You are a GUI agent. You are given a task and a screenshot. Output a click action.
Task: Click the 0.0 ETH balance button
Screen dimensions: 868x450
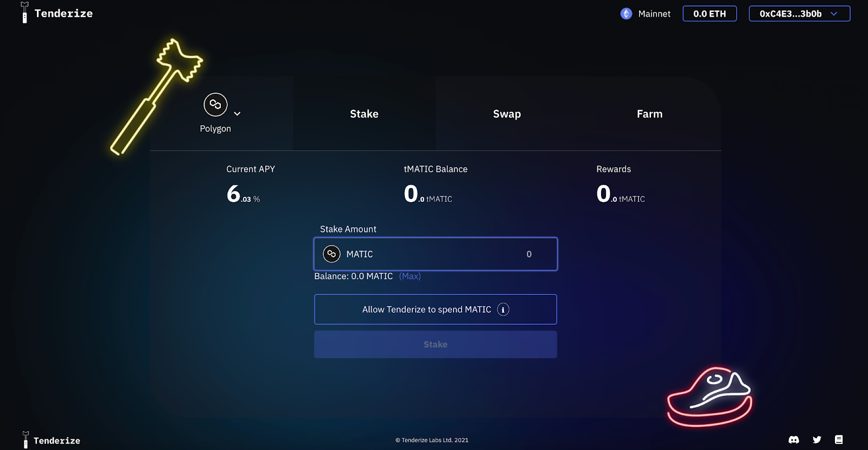tap(710, 14)
